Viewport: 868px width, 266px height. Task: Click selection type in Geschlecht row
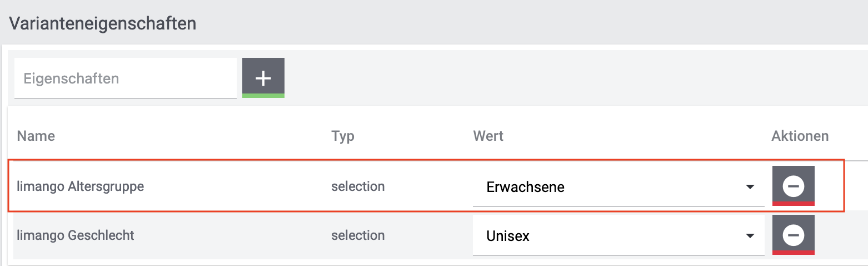pos(358,235)
